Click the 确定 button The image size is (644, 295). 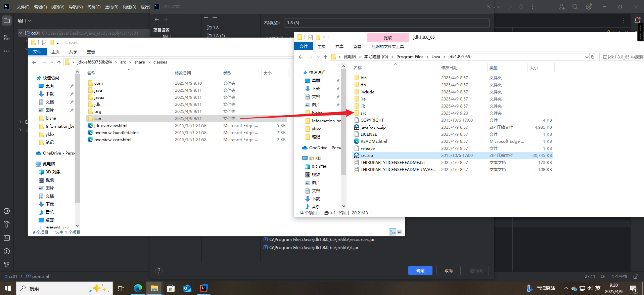coord(420,270)
